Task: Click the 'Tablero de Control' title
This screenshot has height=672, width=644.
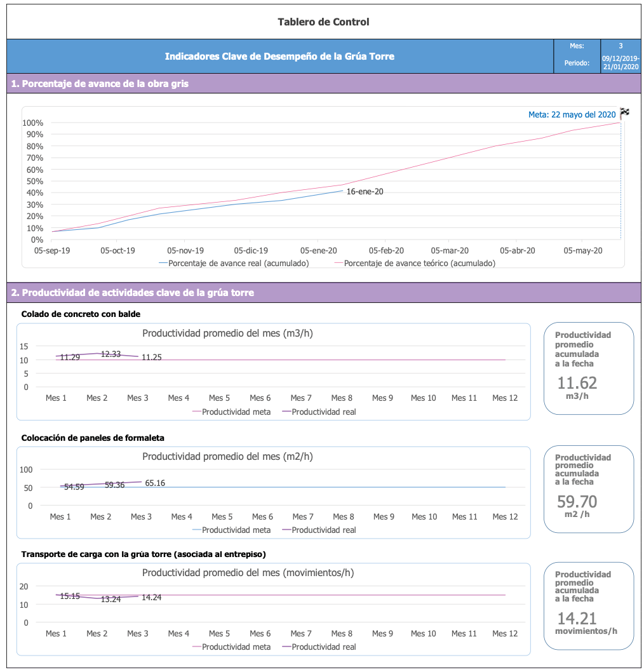Action: (323, 22)
